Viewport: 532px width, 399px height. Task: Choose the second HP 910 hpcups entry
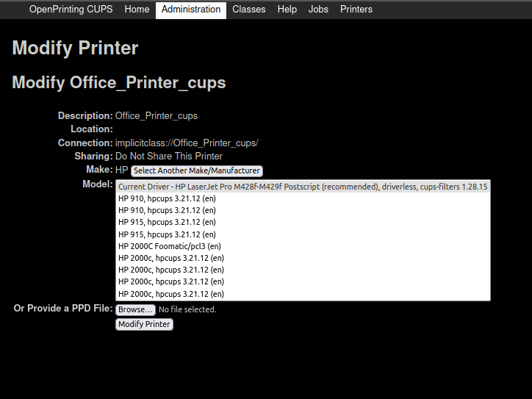tap(167, 210)
